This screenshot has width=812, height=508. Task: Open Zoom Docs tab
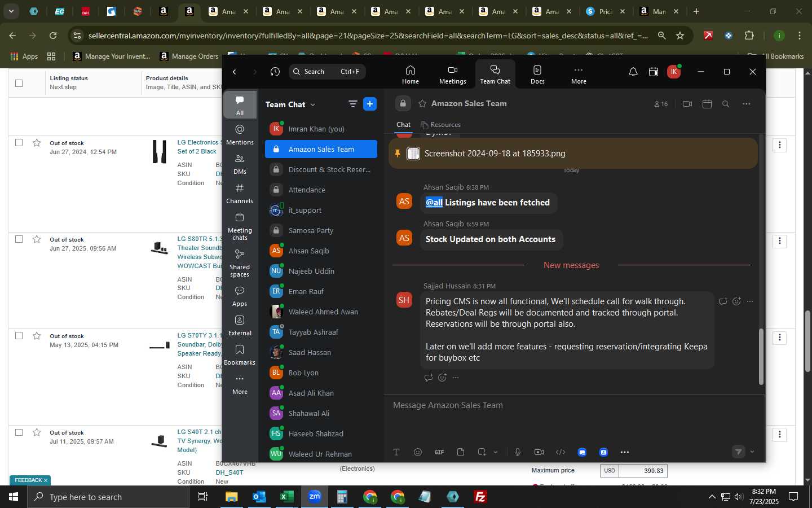click(x=537, y=75)
